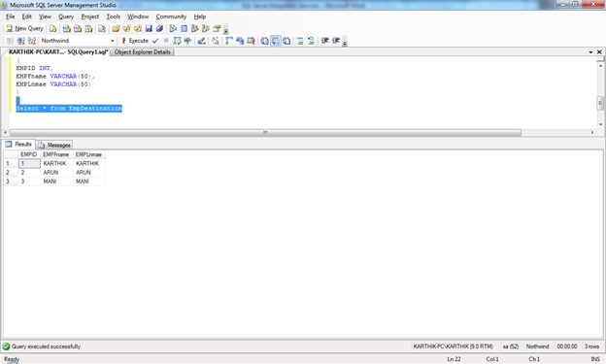Create an Analysis Services MDX Query

coord(66,28)
